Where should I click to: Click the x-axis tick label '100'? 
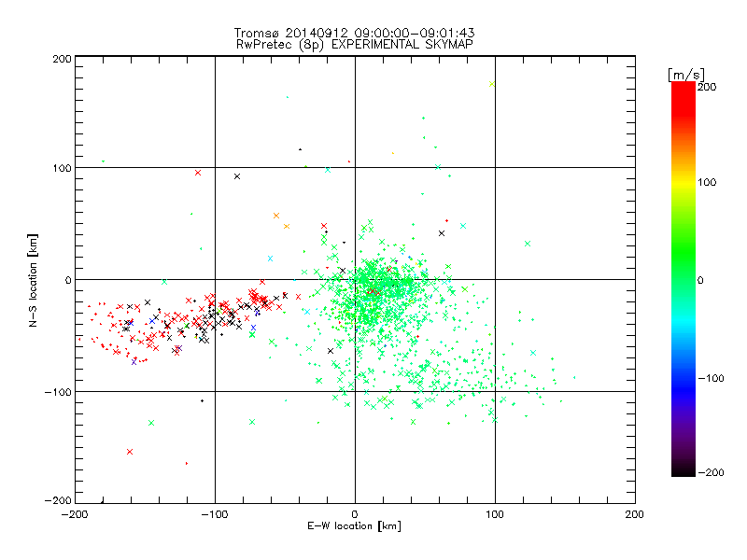pos(495,514)
